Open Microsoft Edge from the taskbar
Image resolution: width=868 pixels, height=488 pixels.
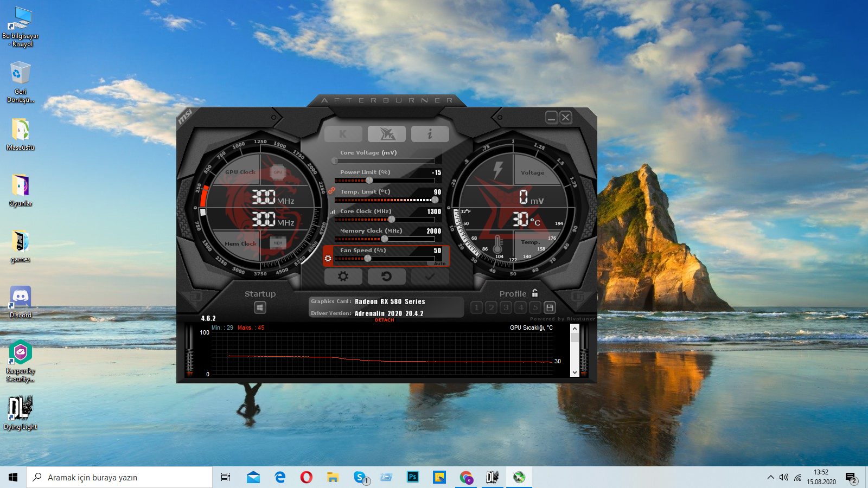[280, 477]
